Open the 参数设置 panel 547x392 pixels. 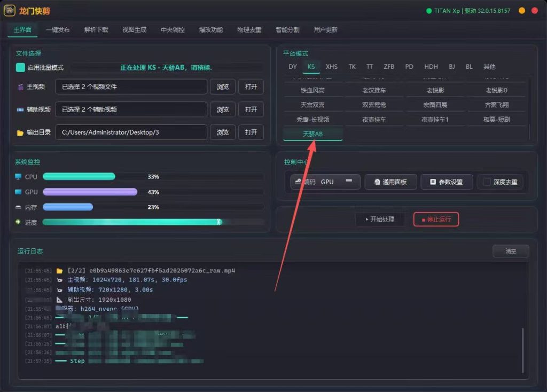click(447, 182)
